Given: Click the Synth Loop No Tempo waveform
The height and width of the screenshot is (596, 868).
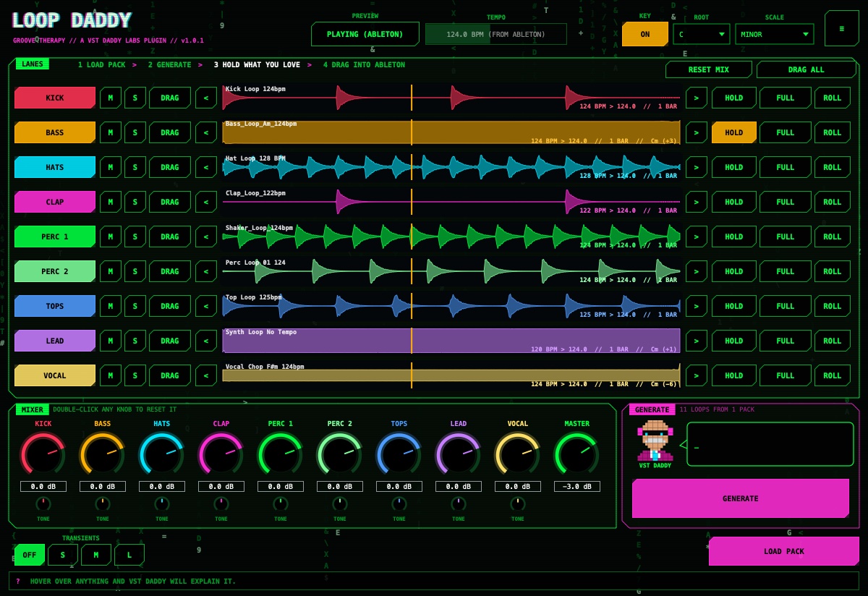Looking at the screenshot, I should [451, 341].
